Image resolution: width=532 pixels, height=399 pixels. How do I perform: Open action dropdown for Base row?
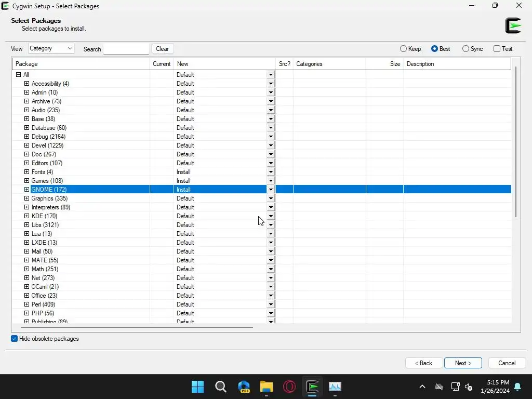click(x=271, y=119)
